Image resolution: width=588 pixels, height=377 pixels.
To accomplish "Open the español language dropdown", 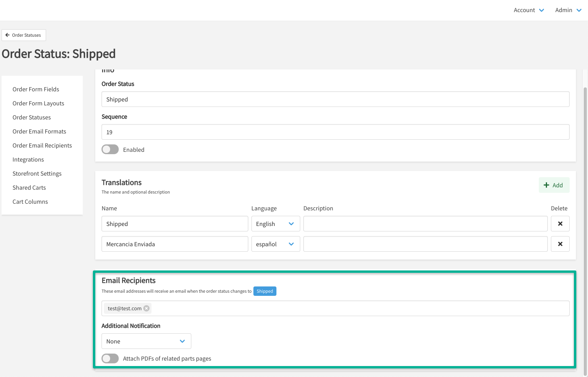I will (275, 244).
